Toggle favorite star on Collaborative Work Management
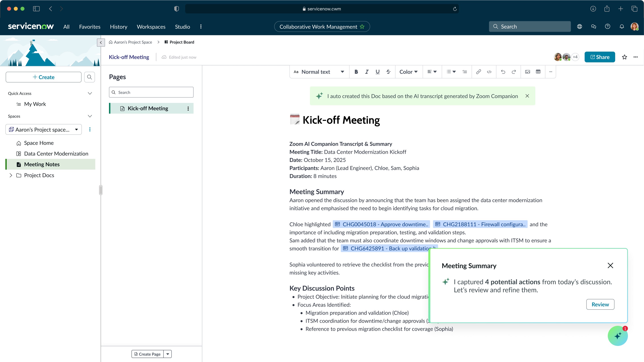The image size is (644, 362). click(x=362, y=27)
